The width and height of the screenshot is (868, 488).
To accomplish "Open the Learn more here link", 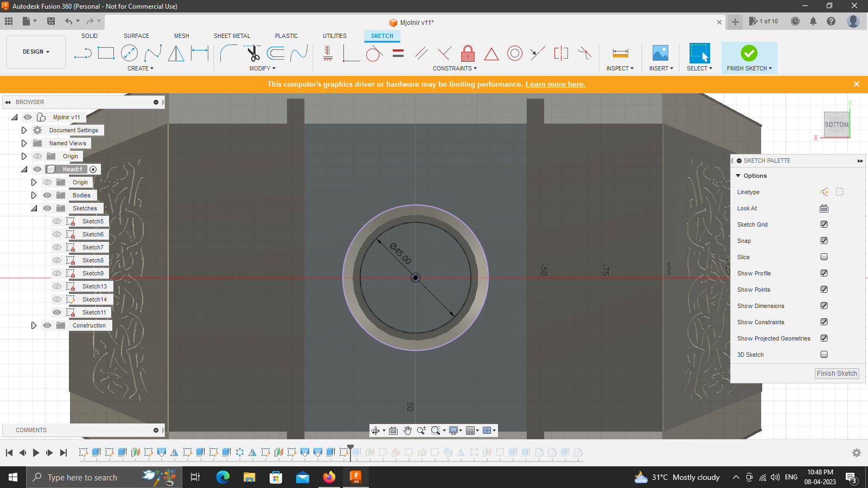I will [555, 84].
